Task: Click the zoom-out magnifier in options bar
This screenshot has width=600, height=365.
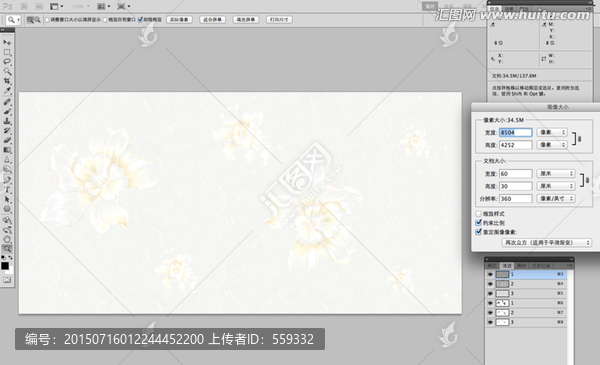Action: 38,20
